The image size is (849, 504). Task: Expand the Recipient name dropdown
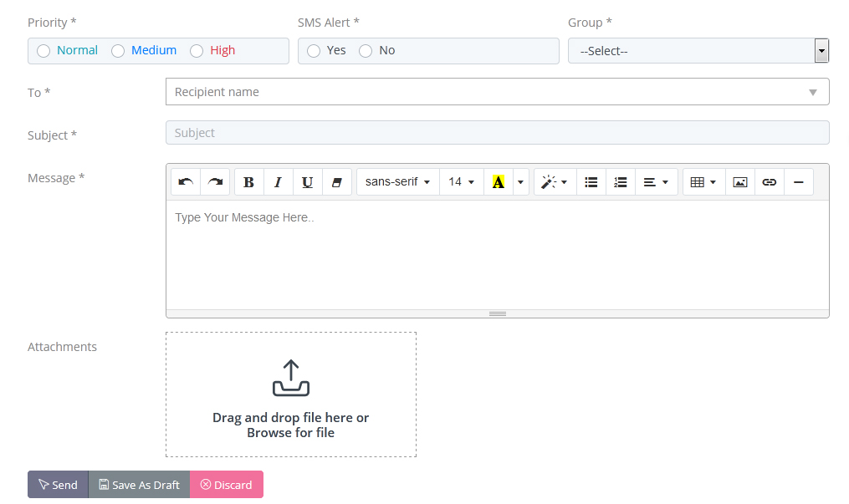[x=497, y=92]
